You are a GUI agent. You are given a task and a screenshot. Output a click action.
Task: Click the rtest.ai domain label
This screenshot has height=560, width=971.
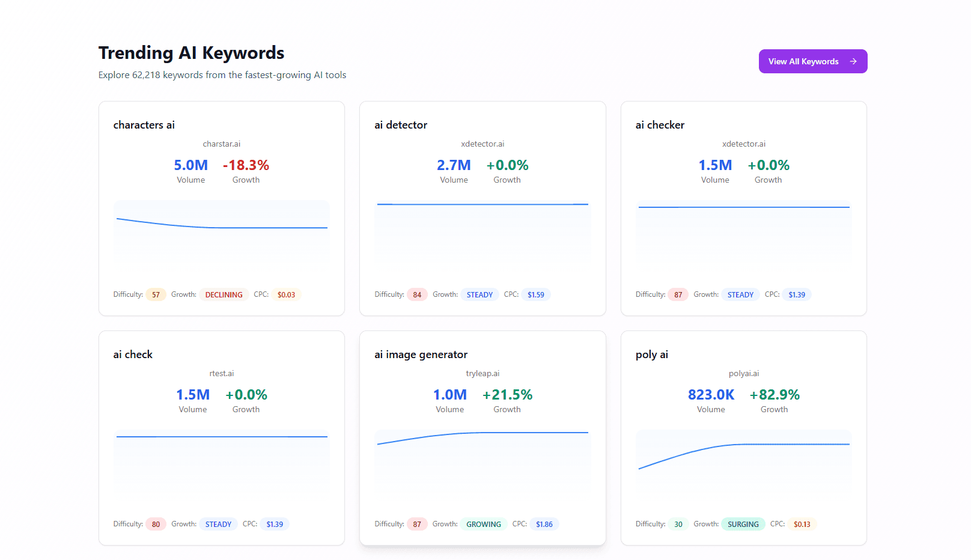point(221,374)
